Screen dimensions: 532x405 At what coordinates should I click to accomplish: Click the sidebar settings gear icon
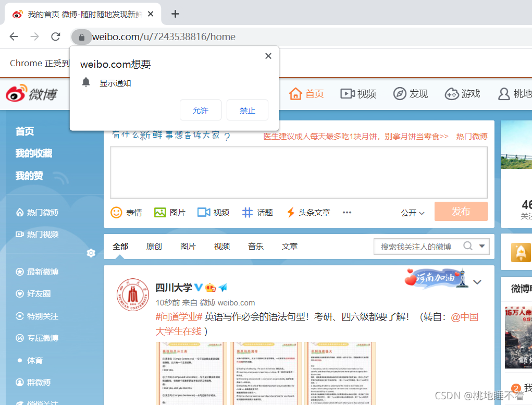(x=91, y=253)
